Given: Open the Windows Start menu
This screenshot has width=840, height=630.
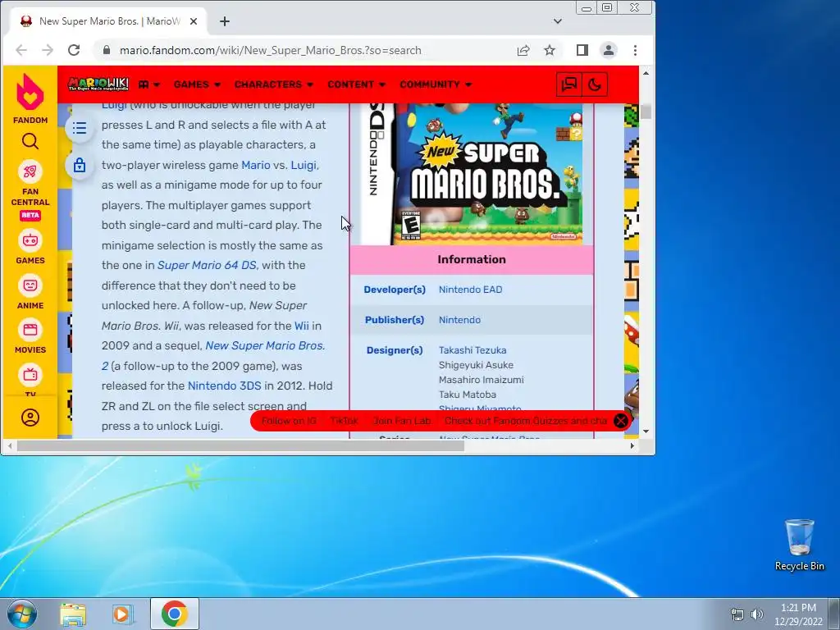Looking at the screenshot, I should coord(21,614).
